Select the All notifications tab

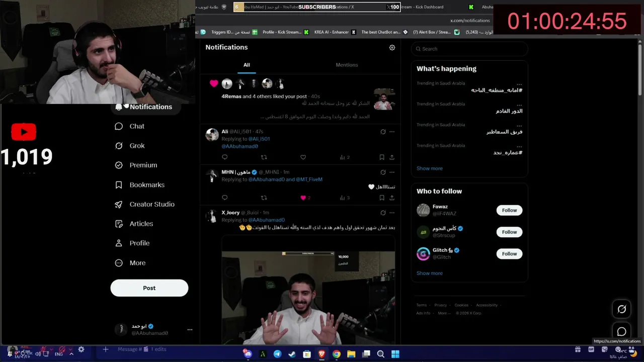247,65
